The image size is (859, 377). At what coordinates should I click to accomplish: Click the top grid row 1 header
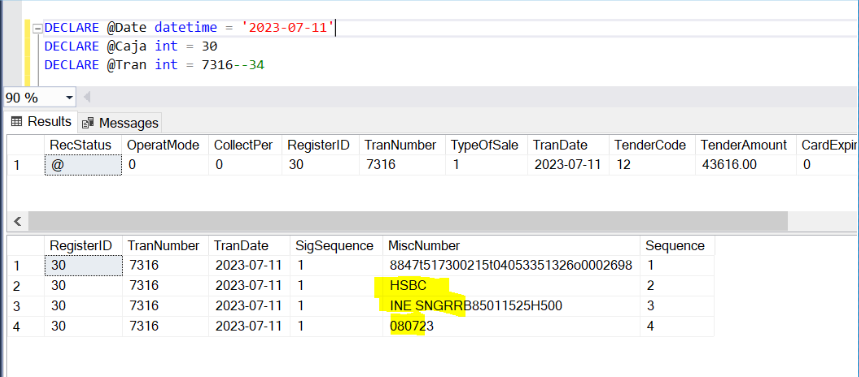[25, 165]
